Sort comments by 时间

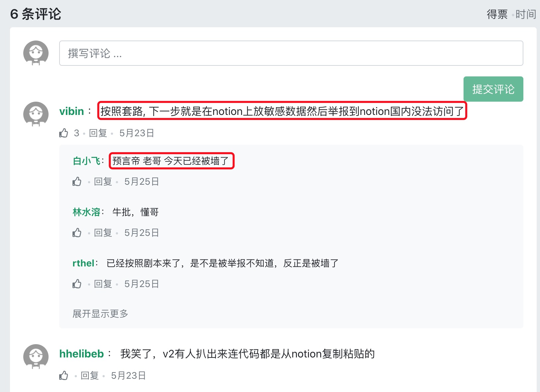point(525,14)
